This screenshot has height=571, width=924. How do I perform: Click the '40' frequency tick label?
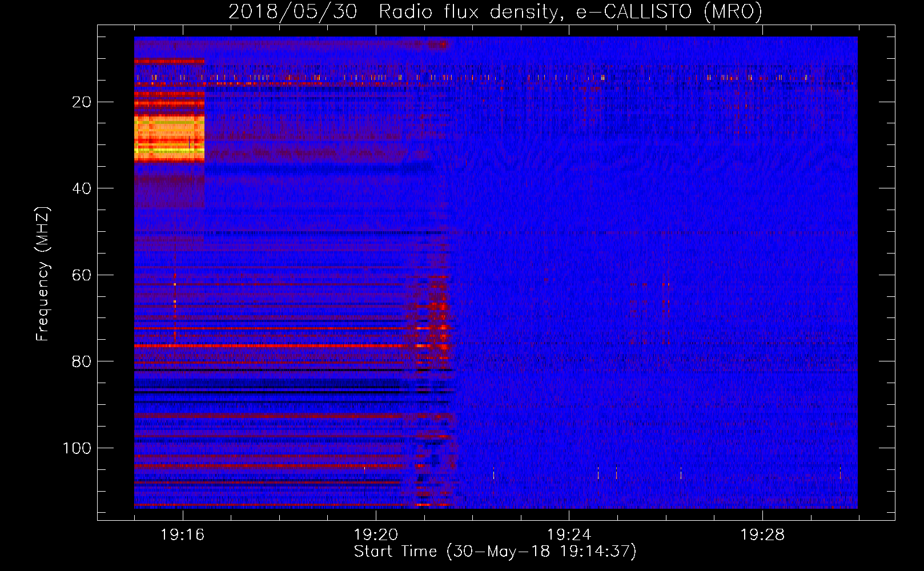tap(82, 188)
